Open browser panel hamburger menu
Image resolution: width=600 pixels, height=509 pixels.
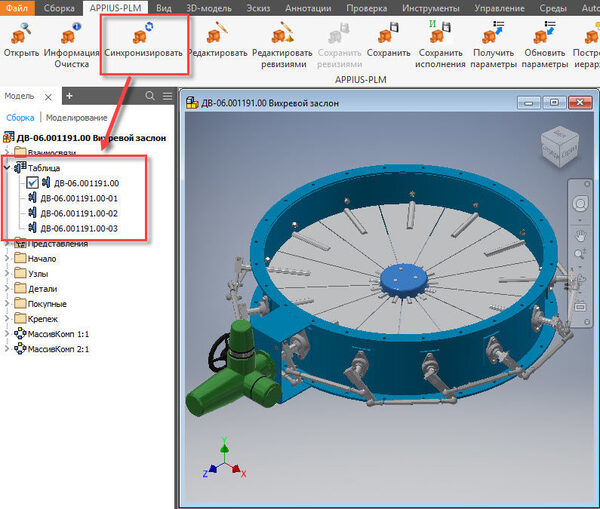[168, 96]
